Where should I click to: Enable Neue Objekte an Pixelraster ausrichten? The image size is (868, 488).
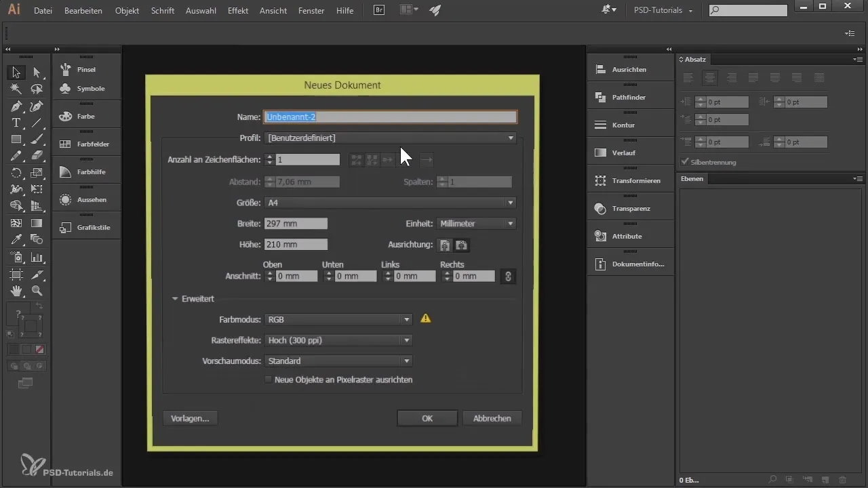pos(269,380)
